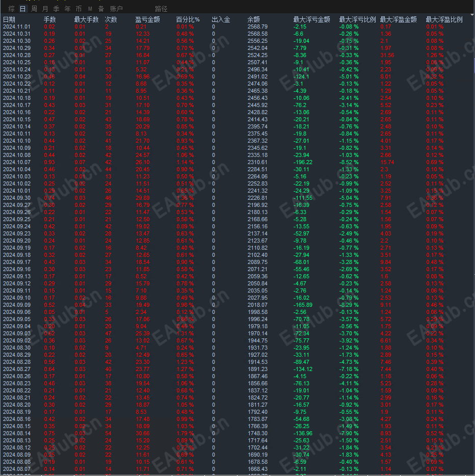The width and height of the screenshot is (475, 476).
Task: Sort by the 日期 column header
Action: (9, 20)
